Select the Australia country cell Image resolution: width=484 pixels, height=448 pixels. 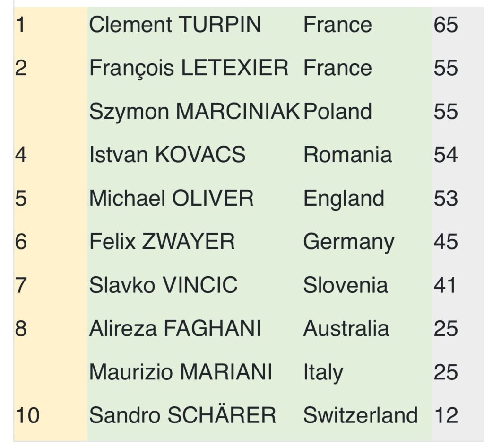click(x=346, y=329)
